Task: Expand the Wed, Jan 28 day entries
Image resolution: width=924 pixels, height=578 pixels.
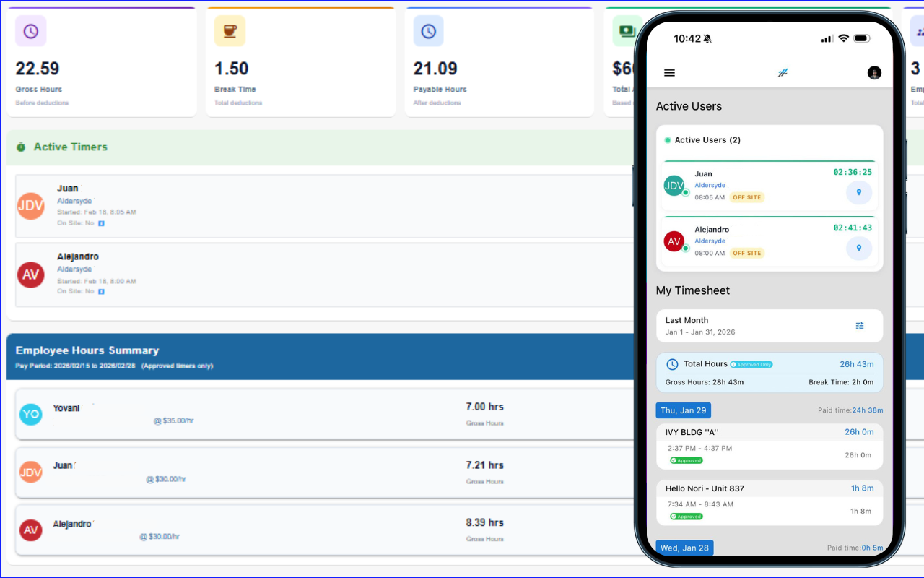Action: click(x=684, y=548)
